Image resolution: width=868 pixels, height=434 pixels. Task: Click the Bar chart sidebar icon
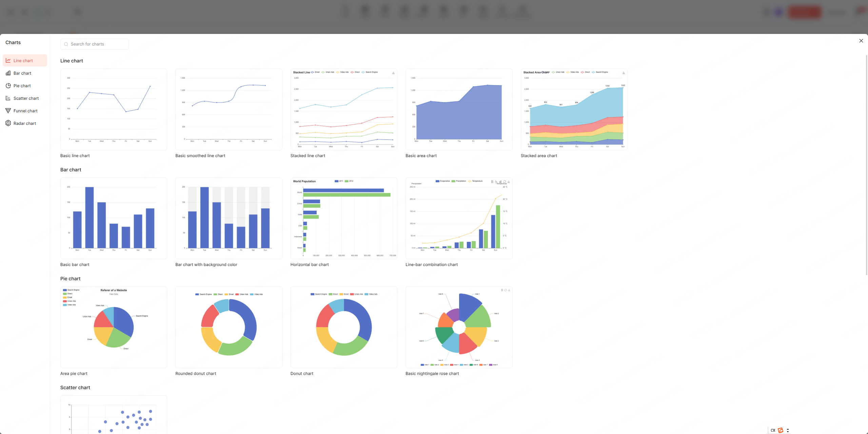[x=8, y=73]
